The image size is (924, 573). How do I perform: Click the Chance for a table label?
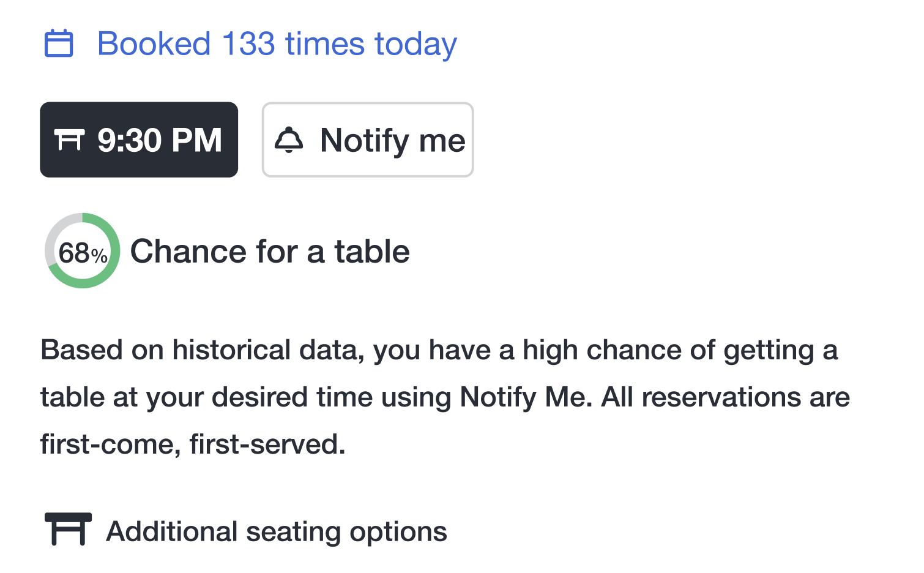tap(270, 252)
